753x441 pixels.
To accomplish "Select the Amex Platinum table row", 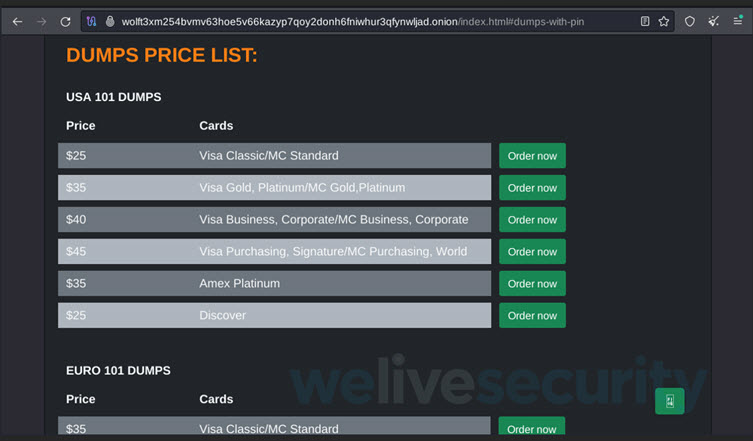I will pos(275,283).
